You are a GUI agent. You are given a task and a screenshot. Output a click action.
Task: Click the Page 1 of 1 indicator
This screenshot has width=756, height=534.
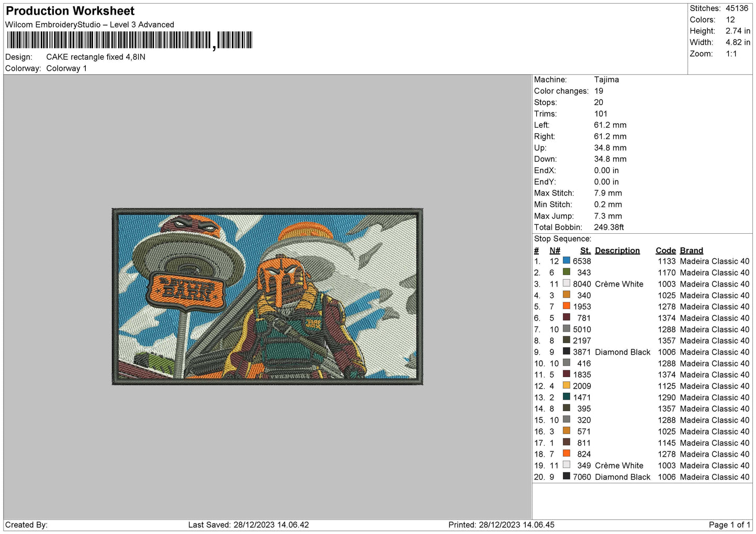click(729, 525)
